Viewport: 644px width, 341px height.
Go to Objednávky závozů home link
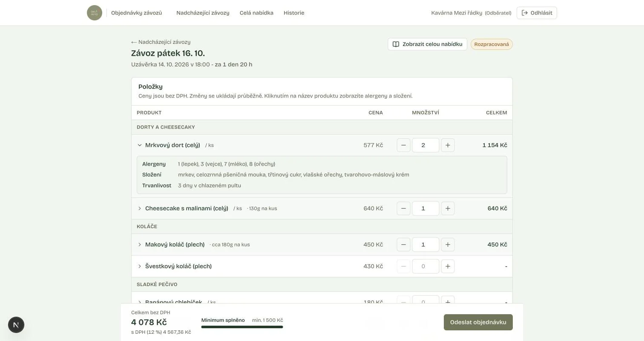click(136, 13)
